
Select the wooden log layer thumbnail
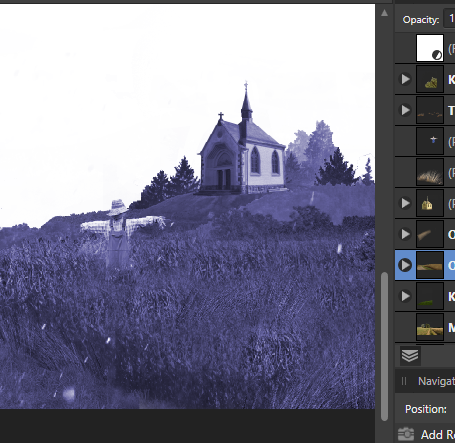coord(430,234)
